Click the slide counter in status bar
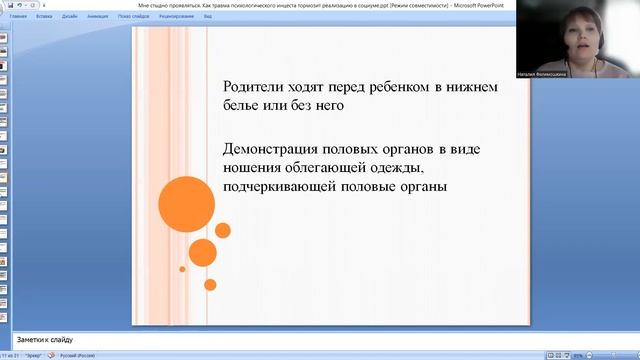640x360 pixels. [10, 356]
